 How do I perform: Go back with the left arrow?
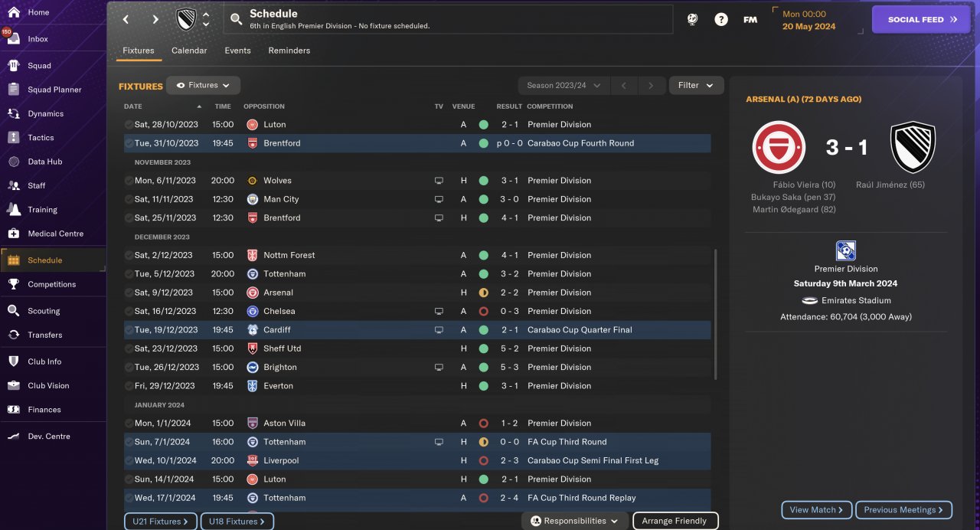[126, 20]
